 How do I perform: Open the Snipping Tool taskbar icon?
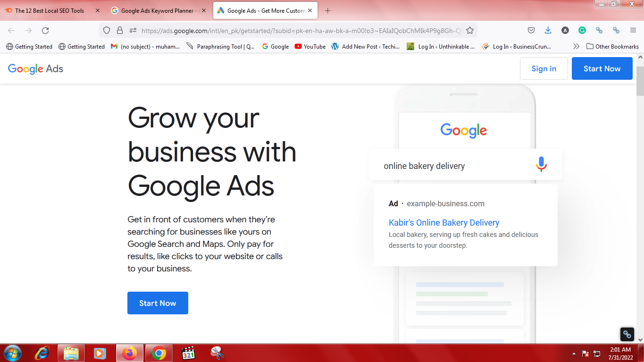pos(217,353)
